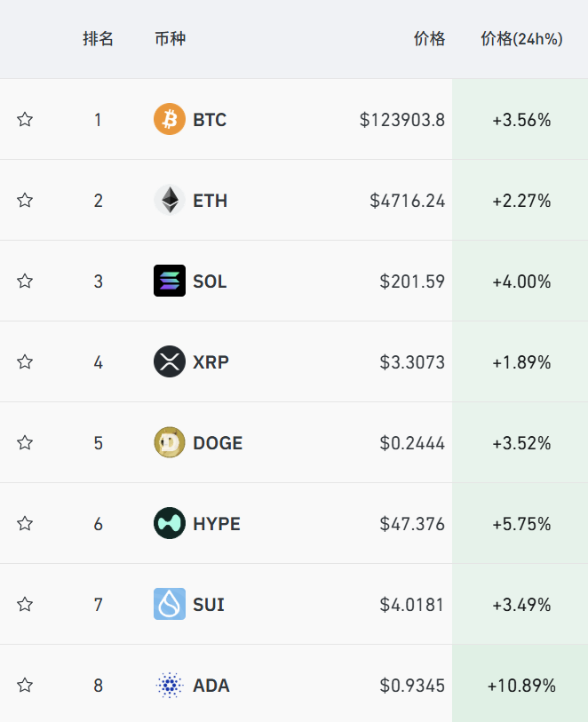Favorite BTC with the star
This screenshot has width=588, height=722.
(25, 119)
